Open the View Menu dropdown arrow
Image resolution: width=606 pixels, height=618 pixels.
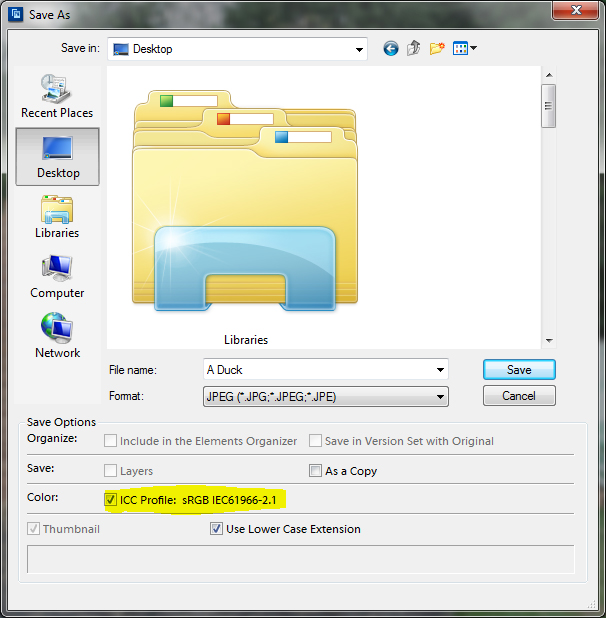pos(473,48)
